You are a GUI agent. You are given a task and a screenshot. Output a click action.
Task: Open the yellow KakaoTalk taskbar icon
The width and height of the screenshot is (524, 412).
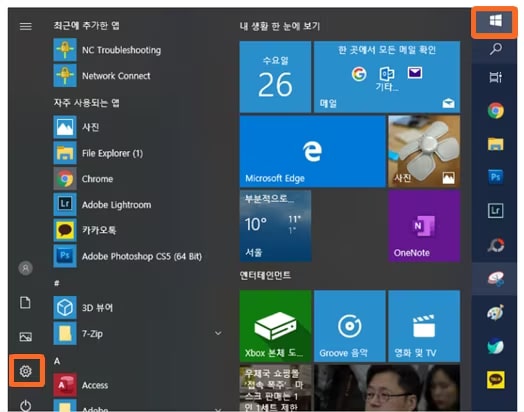pos(495,379)
